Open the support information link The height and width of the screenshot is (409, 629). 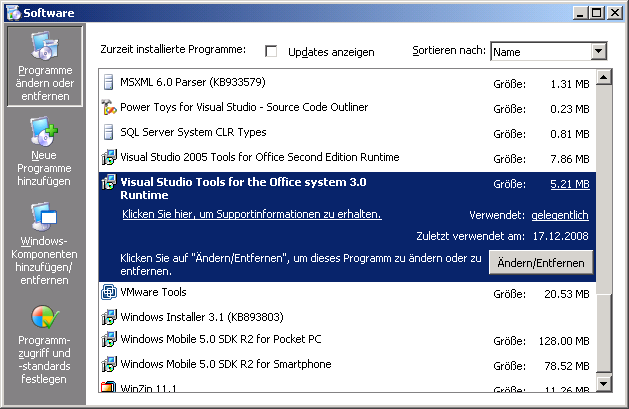point(251,214)
